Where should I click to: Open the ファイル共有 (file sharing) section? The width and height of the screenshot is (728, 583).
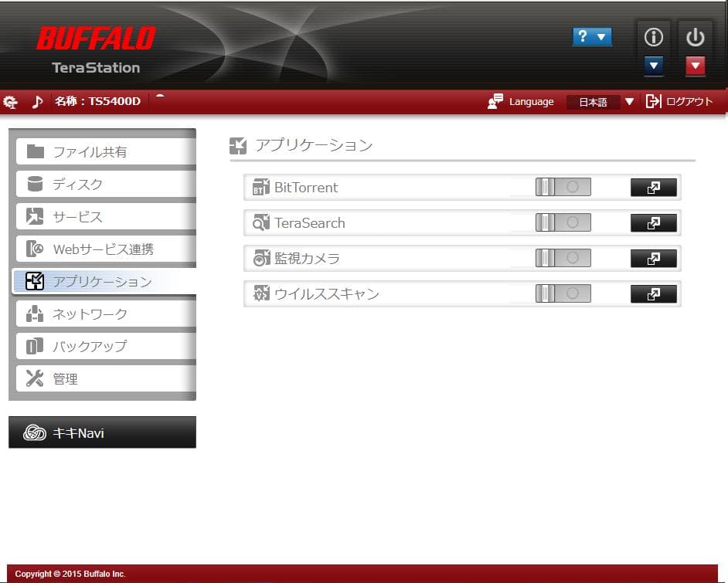[35, 151]
